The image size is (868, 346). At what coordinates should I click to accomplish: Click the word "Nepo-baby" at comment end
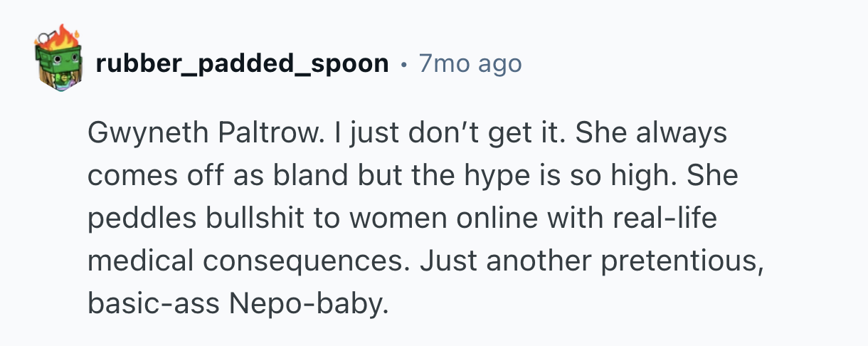click(x=309, y=305)
